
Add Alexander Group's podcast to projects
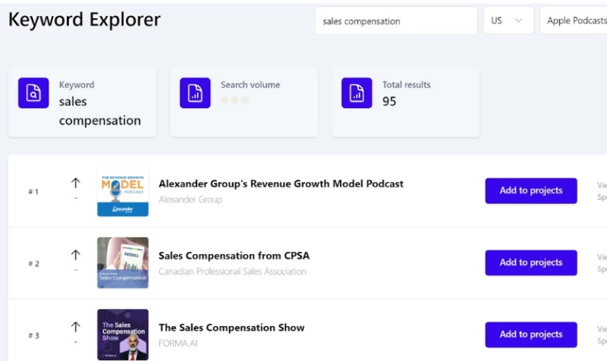click(x=530, y=191)
